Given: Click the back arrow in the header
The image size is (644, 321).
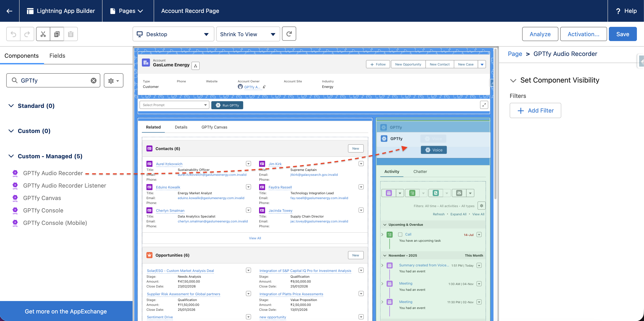Looking at the screenshot, I should pos(10,11).
